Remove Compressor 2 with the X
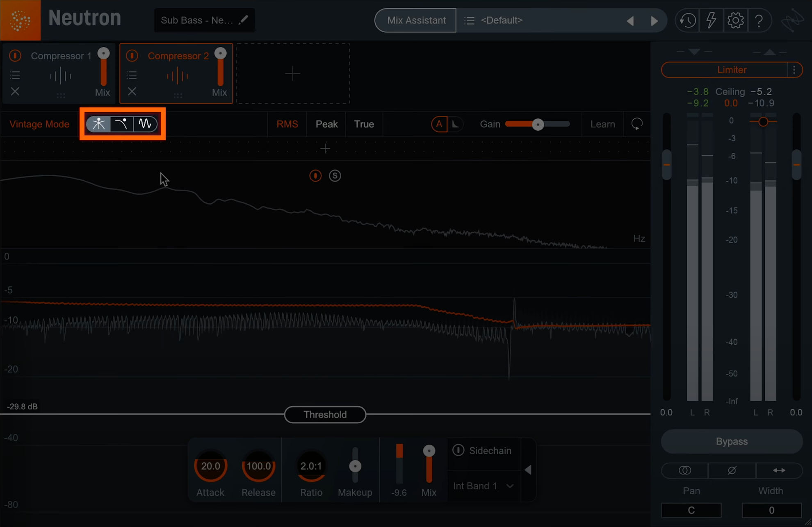812x527 pixels. 132,91
